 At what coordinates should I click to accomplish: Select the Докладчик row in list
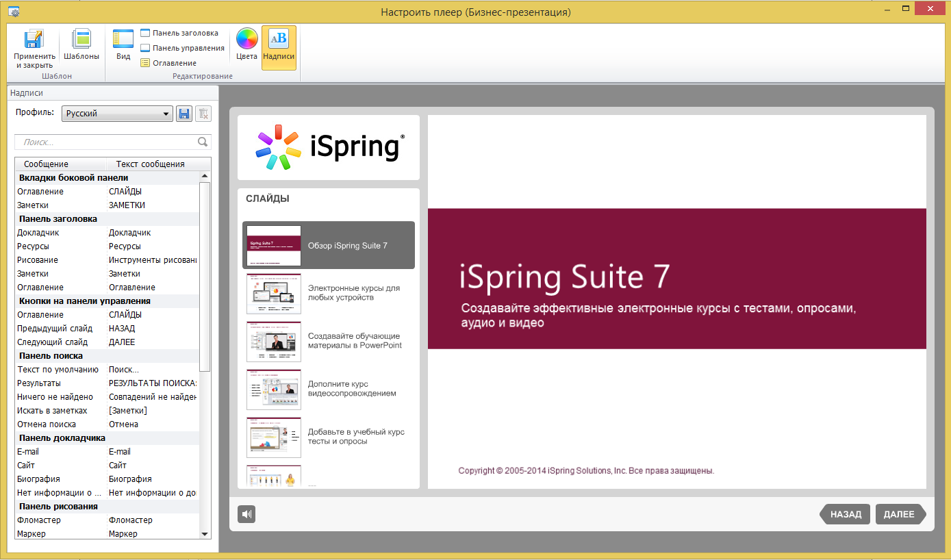107,233
